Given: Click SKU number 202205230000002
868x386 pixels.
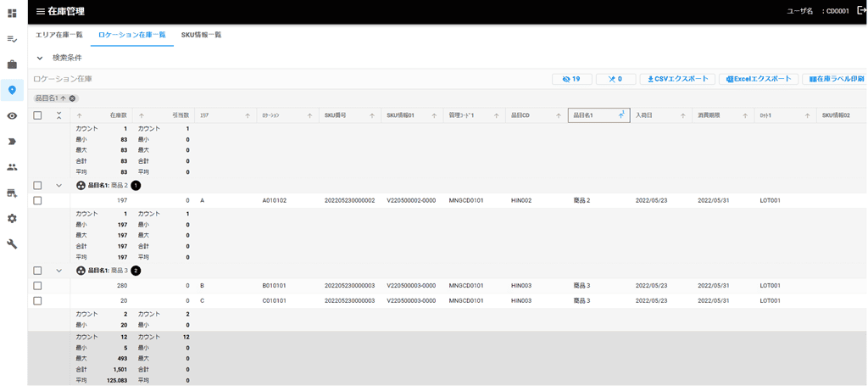Looking at the screenshot, I should tap(350, 200).
